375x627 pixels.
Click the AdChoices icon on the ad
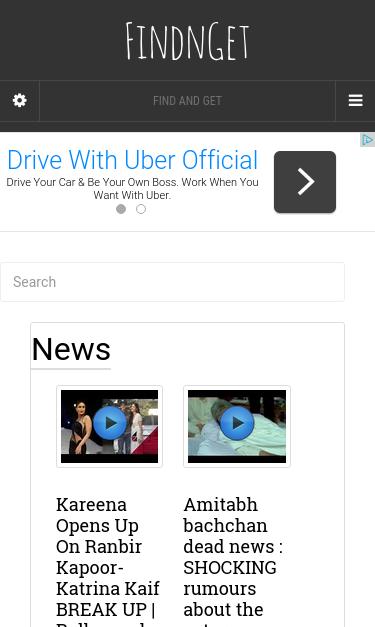(x=367, y=140)
